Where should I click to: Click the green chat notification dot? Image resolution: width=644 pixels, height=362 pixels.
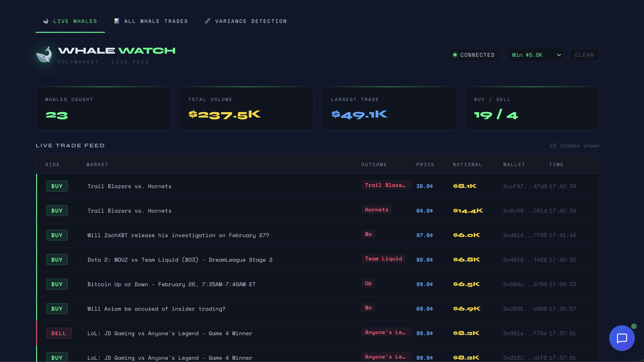click(634, 326)
